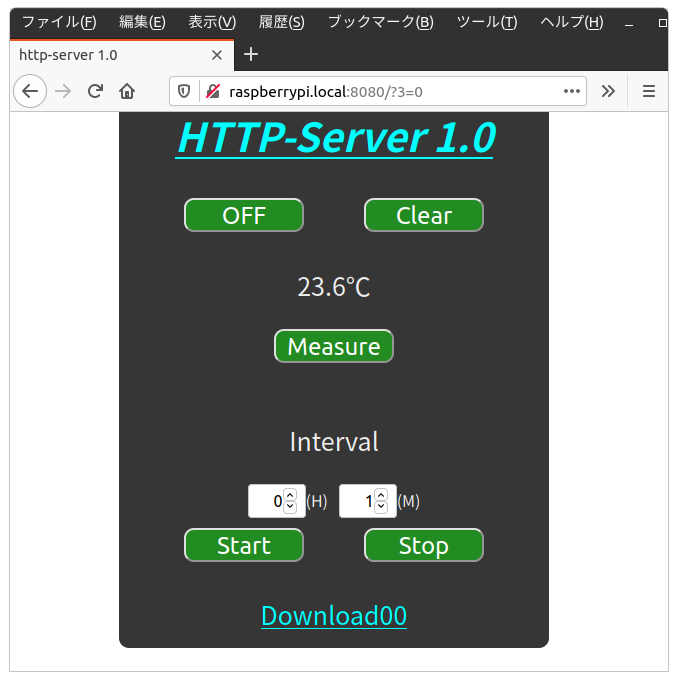This screenshot has height=681, width=678.
Task: Click the tracking protection shield icon
Action: tap(184, 91)
